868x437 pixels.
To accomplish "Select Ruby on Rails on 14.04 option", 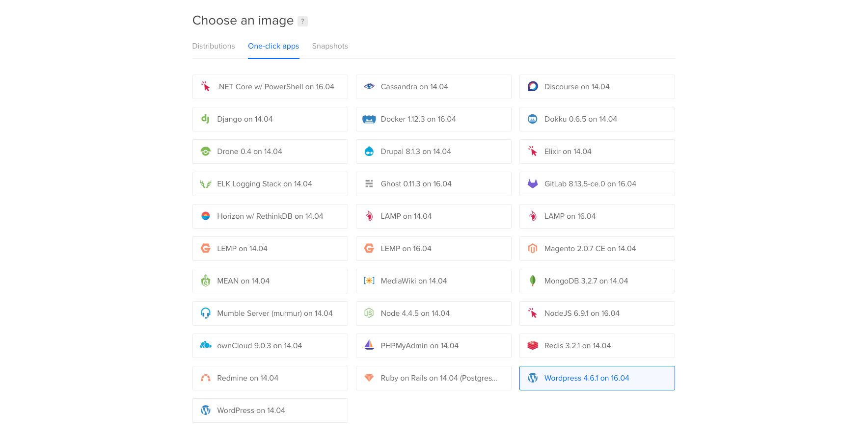I will (x=433, y=378).
